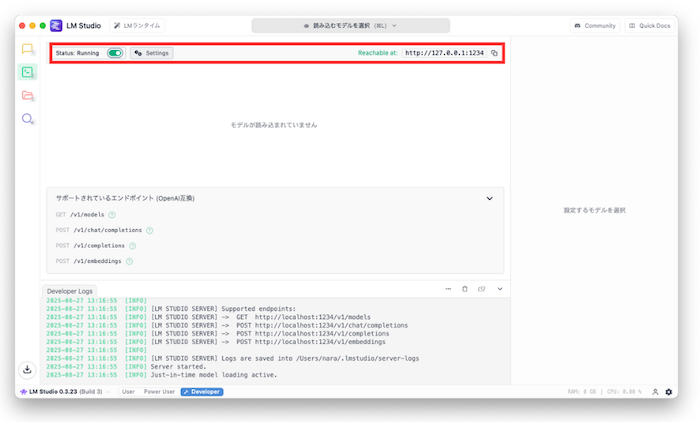The width and height of the screenshot is (700, 422).
Task: Open user account icon in status bar
Action: click(655, 392)
